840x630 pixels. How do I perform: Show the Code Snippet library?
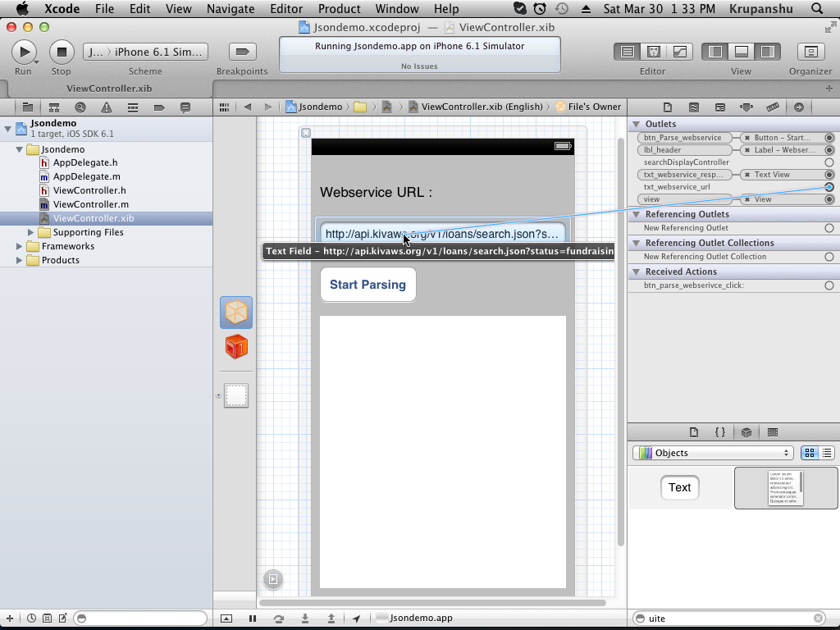point(719,432)
